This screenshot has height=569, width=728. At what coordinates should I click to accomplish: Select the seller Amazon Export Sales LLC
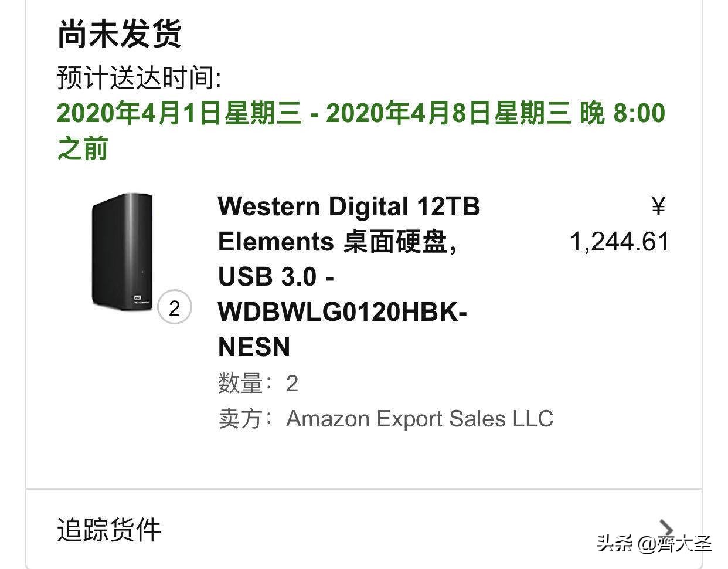click(420, 419)
